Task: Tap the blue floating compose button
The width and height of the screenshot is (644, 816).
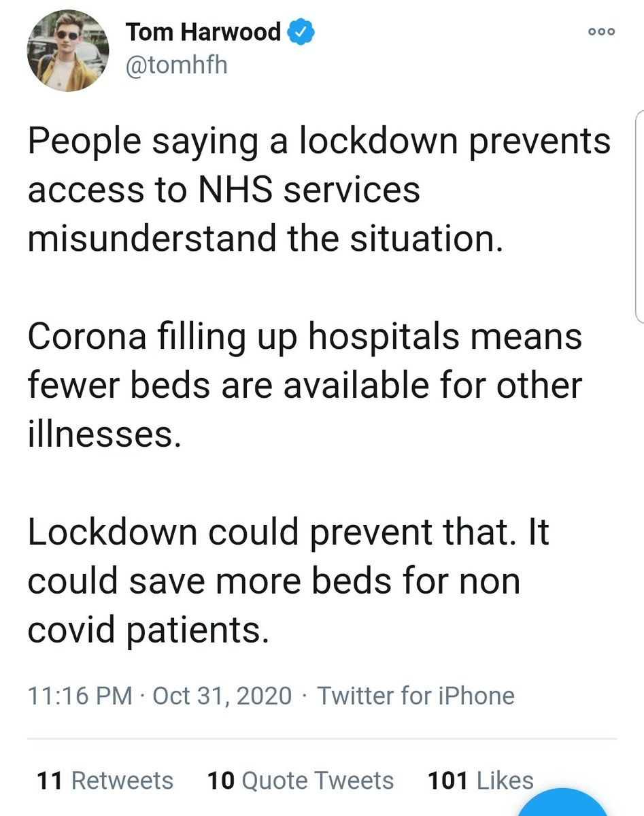Action: pos(562,802)
